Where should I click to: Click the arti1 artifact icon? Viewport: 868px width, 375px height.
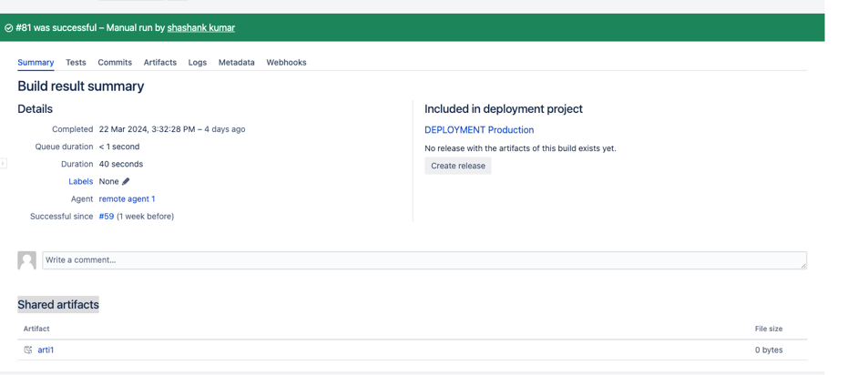pos(28,350)
